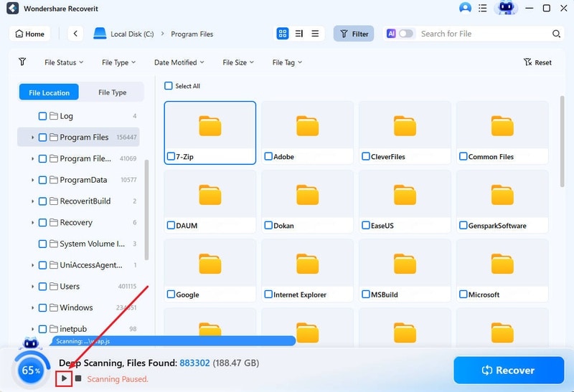Select System Volume Information tree item
574x392 pixels.
click(x=78, y=244)
